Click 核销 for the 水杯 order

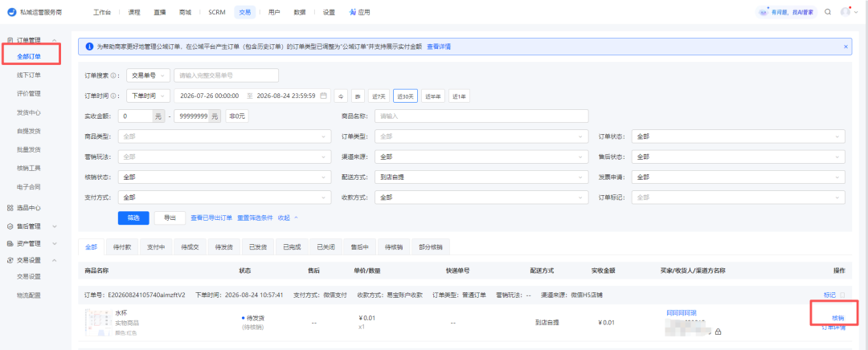click(x=838, y=318)
